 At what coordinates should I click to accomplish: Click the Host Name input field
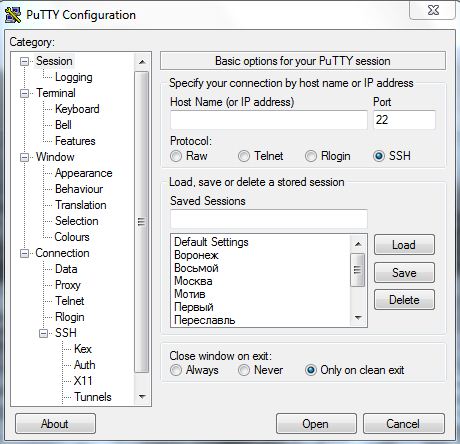click(269, 120)
